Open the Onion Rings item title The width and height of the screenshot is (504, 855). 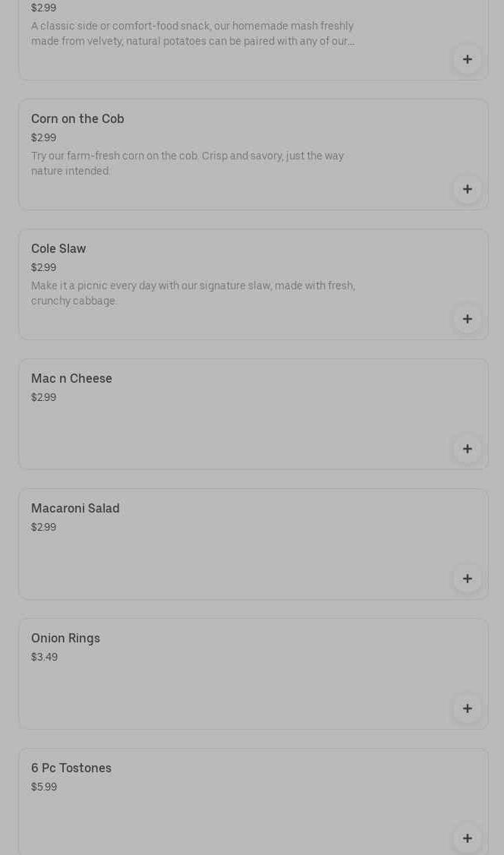click(x=65, y=639)
